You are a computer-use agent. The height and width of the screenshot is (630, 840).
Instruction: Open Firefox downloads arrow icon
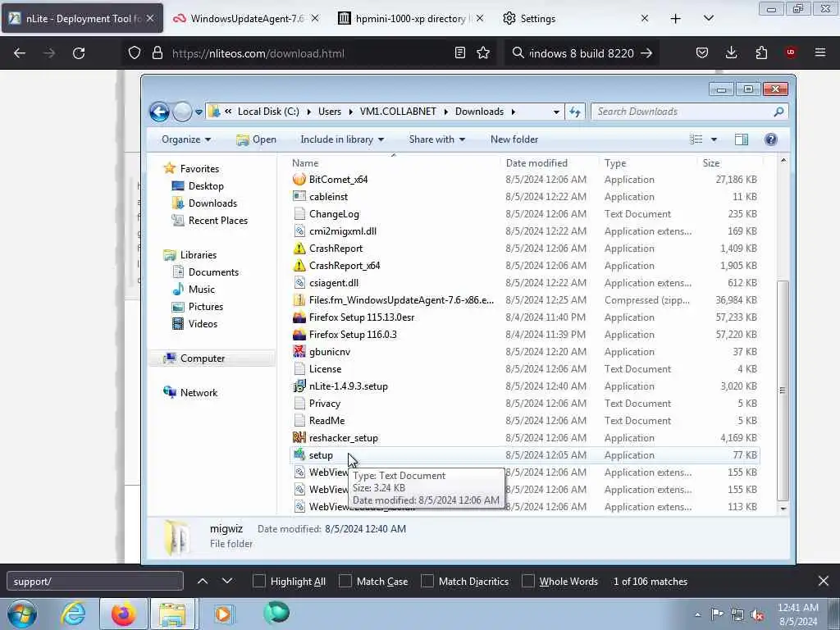731,53
